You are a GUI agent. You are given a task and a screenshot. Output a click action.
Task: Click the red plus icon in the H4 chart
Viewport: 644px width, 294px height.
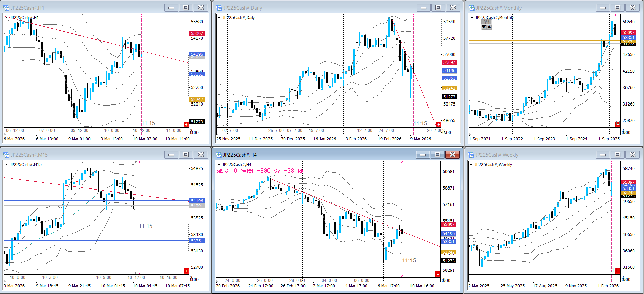point(438,274)
